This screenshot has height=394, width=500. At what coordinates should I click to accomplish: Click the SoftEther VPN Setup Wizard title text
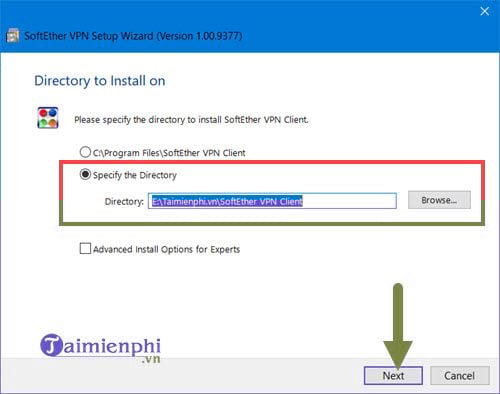133,36
